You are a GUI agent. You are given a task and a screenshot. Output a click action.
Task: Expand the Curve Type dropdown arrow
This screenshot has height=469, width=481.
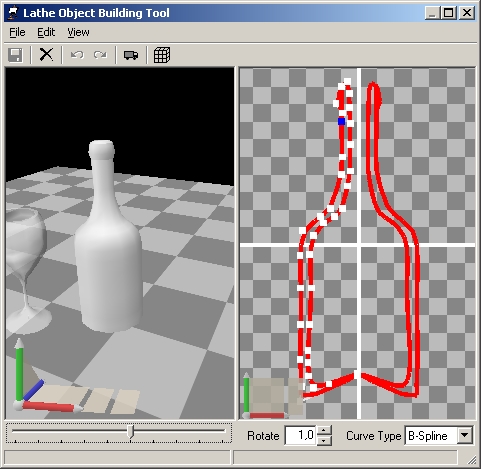coord(465,435)
